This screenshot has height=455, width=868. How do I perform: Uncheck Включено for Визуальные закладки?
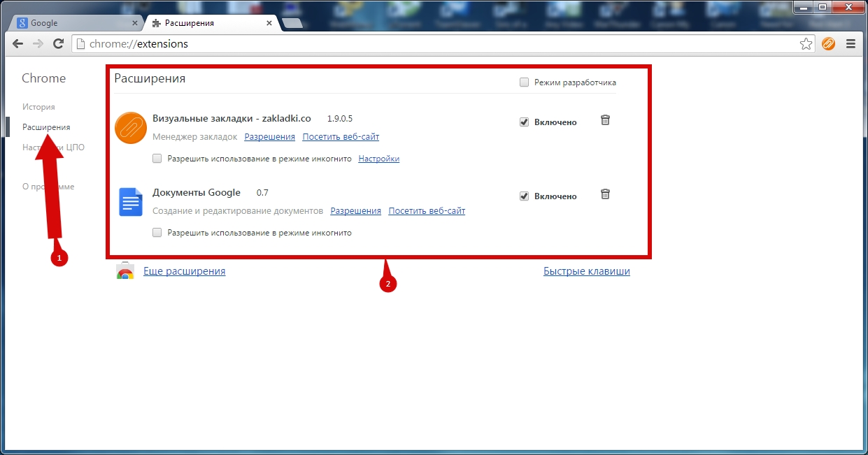click(524, 122)
